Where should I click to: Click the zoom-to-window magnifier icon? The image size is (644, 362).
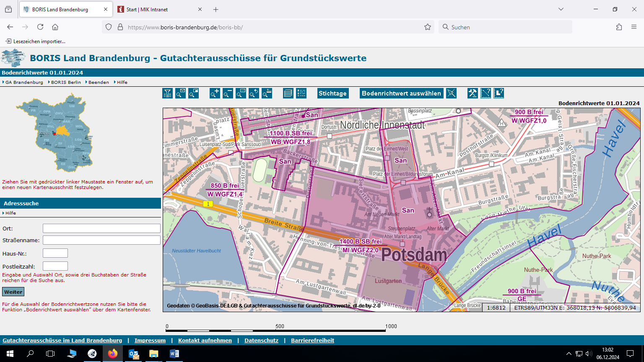(241, 93)
